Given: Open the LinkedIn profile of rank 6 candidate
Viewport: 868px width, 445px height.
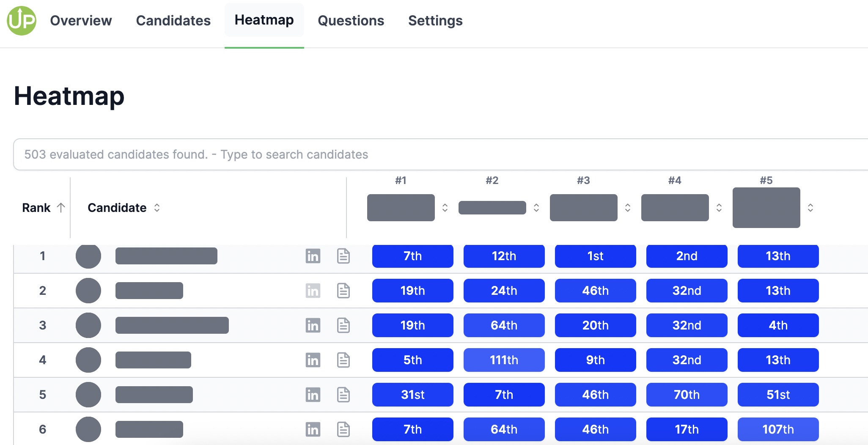Looking at the screenshot, I should tap(313, 429).
